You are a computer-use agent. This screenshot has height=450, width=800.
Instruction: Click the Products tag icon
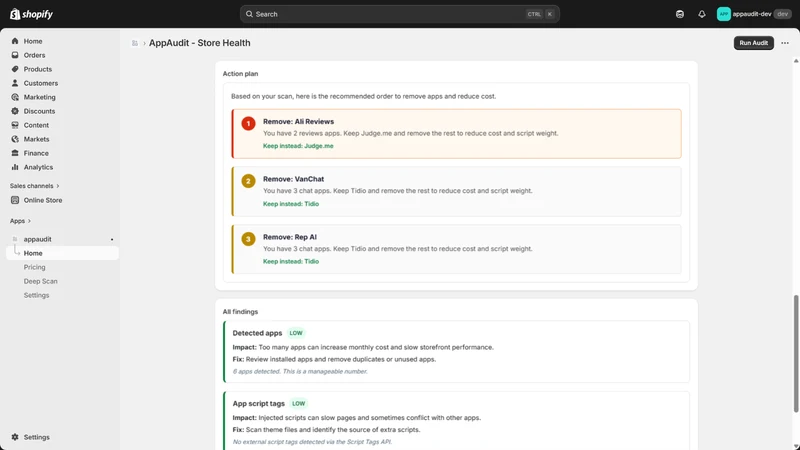coord(15,69)
